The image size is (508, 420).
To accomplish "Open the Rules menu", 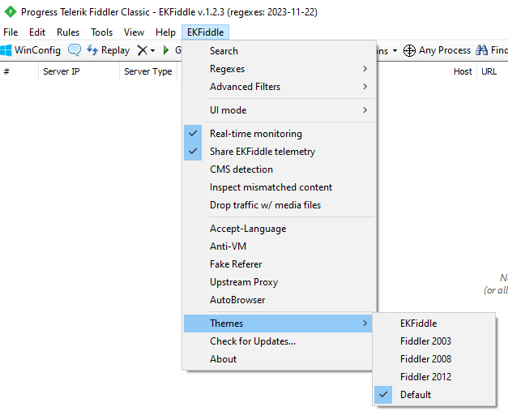I will pyautogui.click(x=68, y=32).
